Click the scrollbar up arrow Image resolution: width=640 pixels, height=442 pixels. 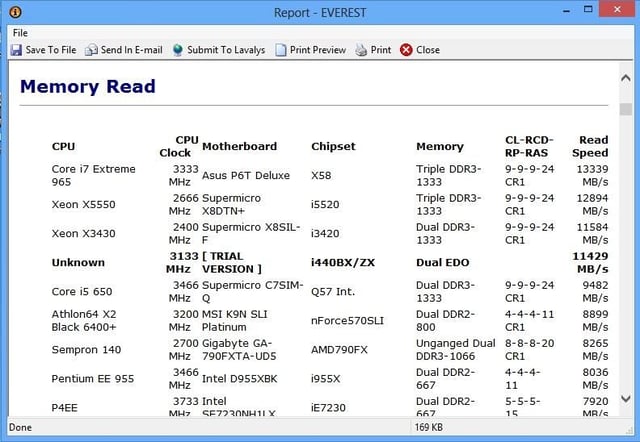pyautogui.click(x=625, y=78)
